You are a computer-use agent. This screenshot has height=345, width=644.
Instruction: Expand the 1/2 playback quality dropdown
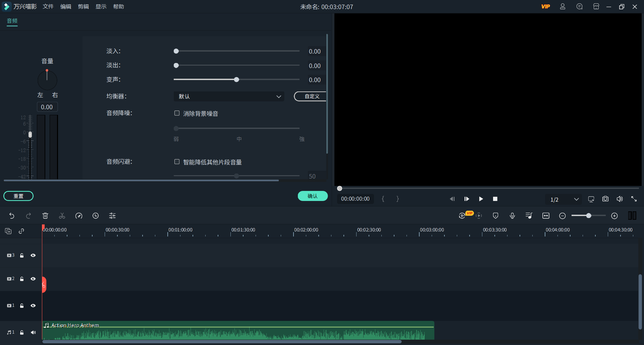click(x=577, y=199)
